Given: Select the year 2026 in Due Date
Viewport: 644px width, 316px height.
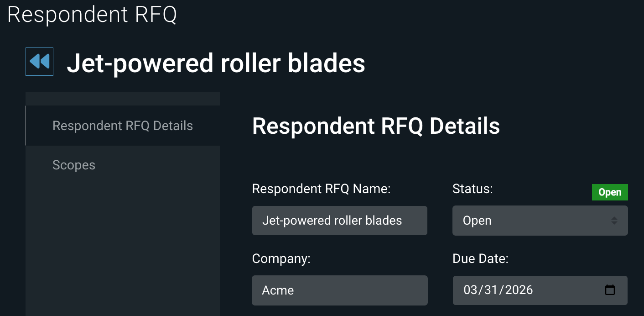Looking at the screenshot, I should coord(517,290).
